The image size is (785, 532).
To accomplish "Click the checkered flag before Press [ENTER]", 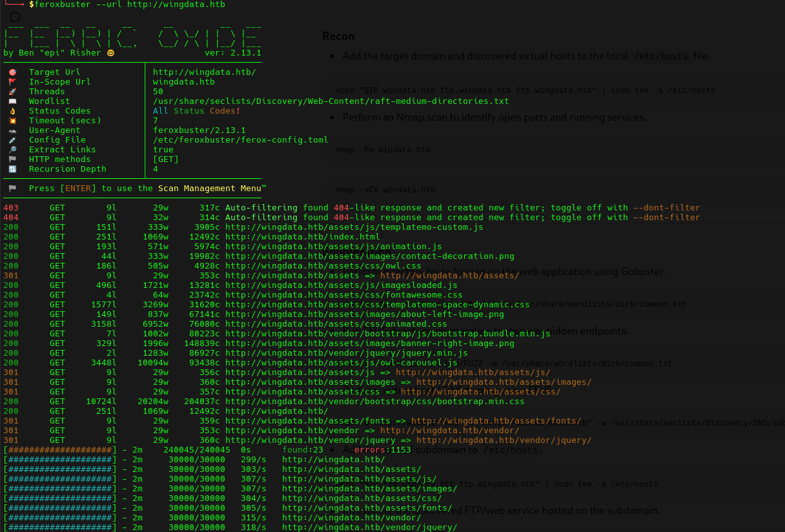I will pyautogui.click(x=12, y=189).
